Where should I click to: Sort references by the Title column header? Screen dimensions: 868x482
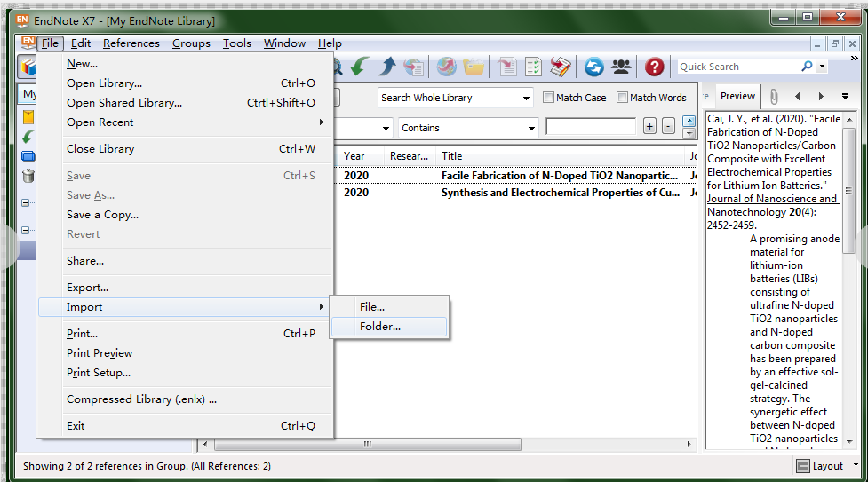(560, 156)
